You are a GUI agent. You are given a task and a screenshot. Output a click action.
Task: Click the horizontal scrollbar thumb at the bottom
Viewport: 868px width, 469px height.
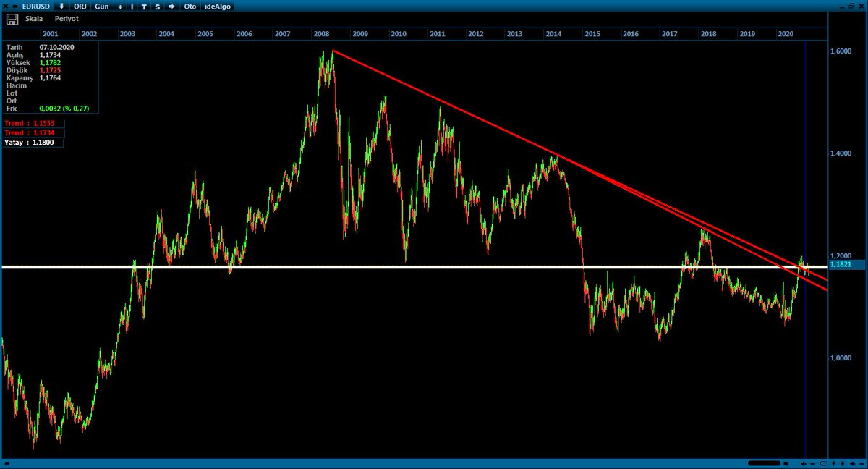tap(764, 463)
